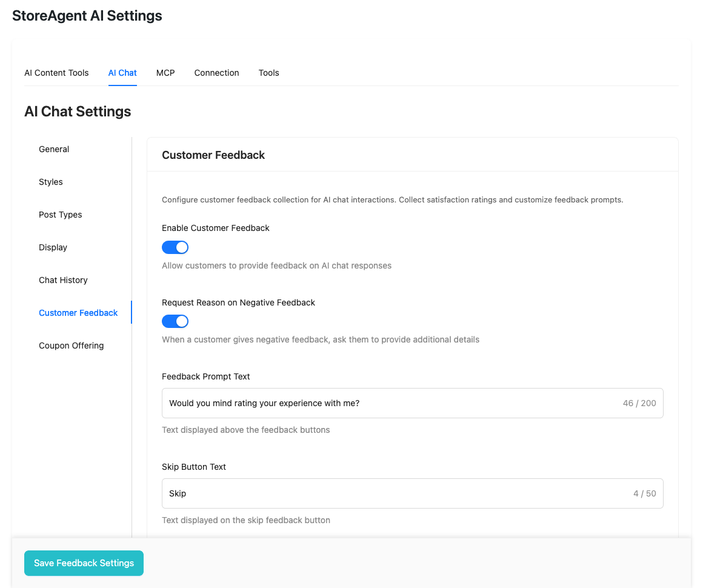Click the StoreAgent AI Settings title
The width and height of the screenshot is (703, 588).
(x=87, y=16)
